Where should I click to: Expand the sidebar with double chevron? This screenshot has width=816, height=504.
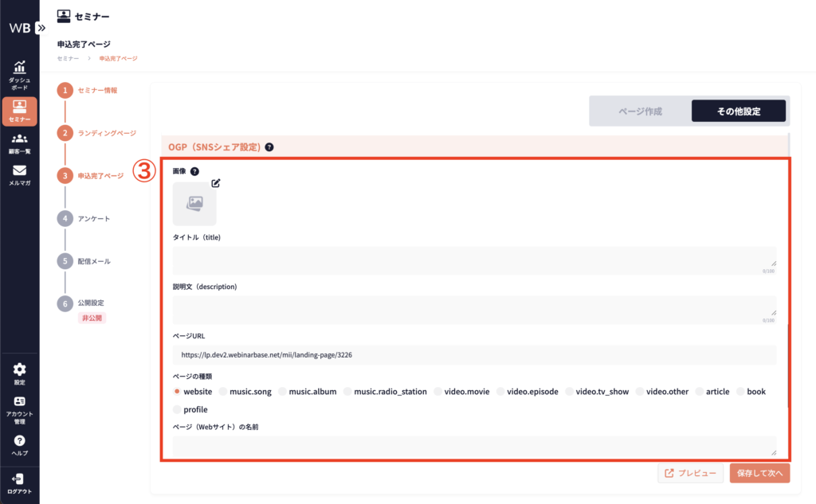[41, 27]
